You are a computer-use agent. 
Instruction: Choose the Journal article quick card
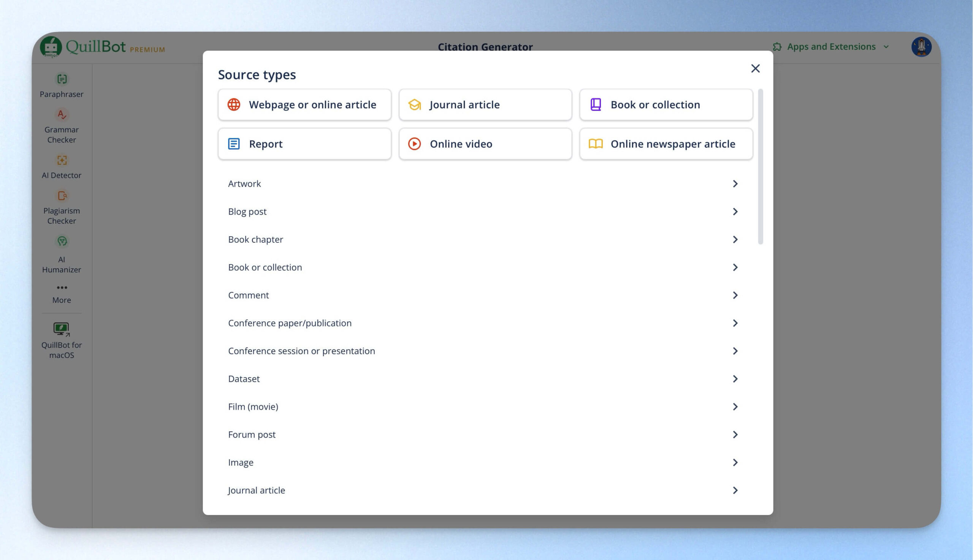point(485,104)
